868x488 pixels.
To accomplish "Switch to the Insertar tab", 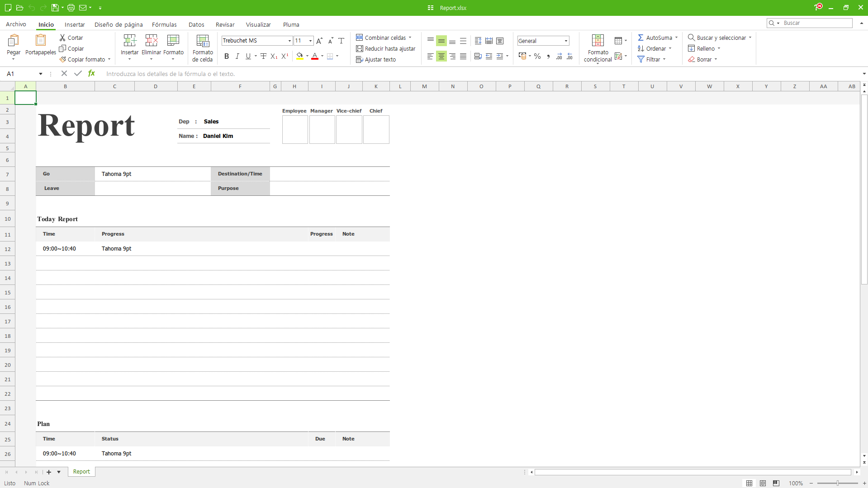I will tap(75, 24).
